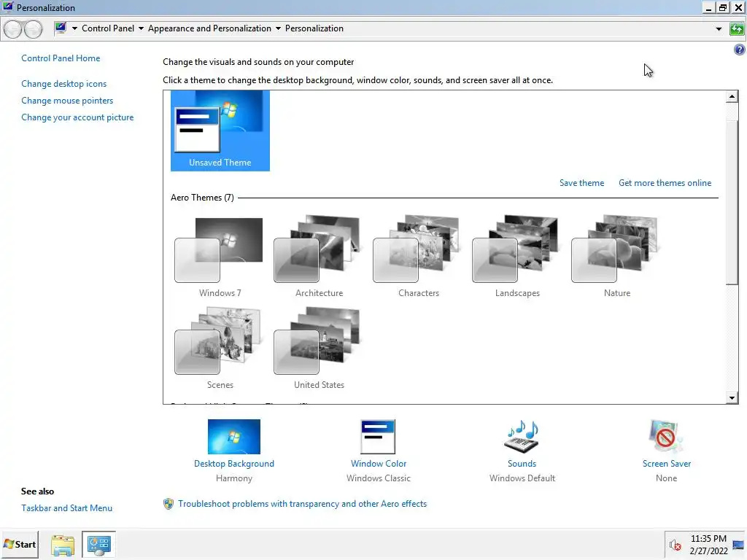Click the Aero Themes (7) heading

click(x=202, y=198)
